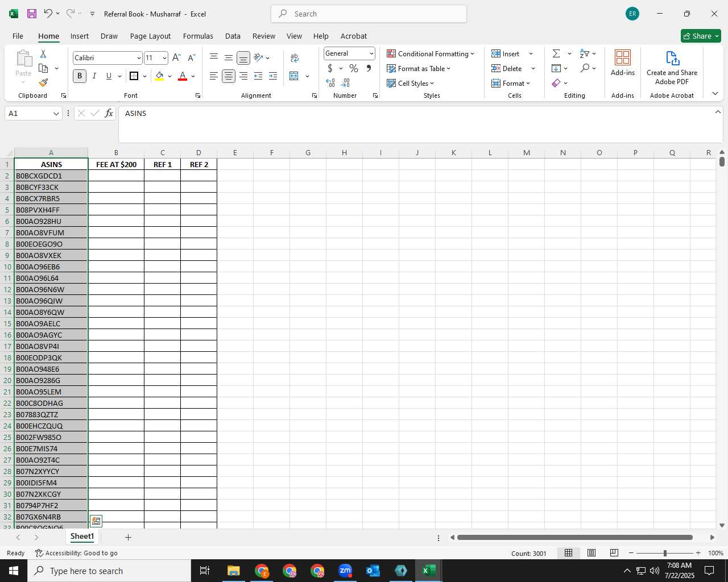Click the Delete cells button
728x582 pixels.
(x=507, y=68)
